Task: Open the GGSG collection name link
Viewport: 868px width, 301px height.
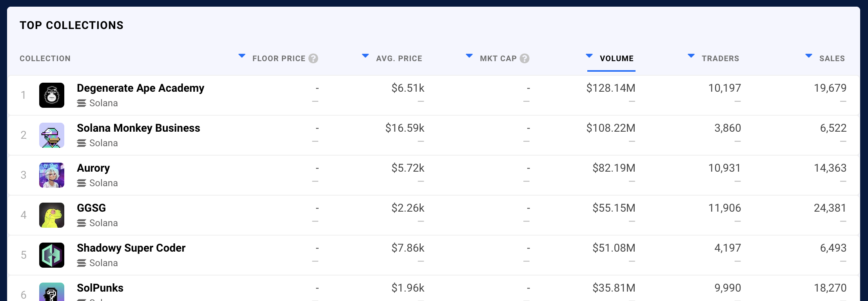Action: click(91, 208)
